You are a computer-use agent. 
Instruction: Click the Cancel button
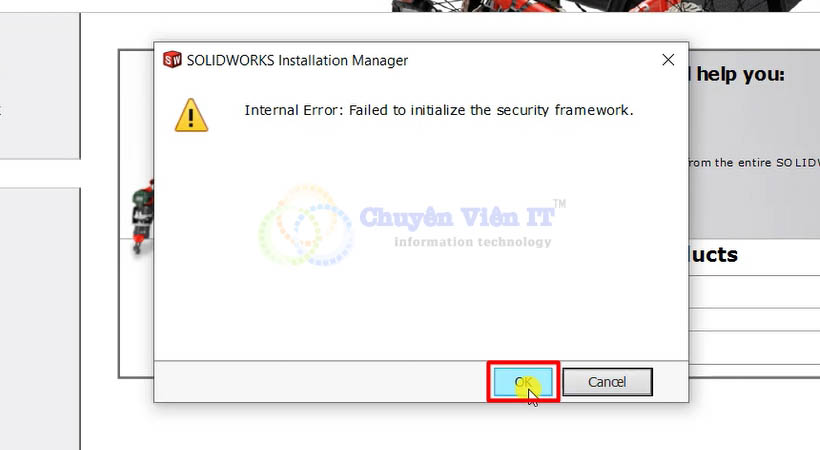607,382
